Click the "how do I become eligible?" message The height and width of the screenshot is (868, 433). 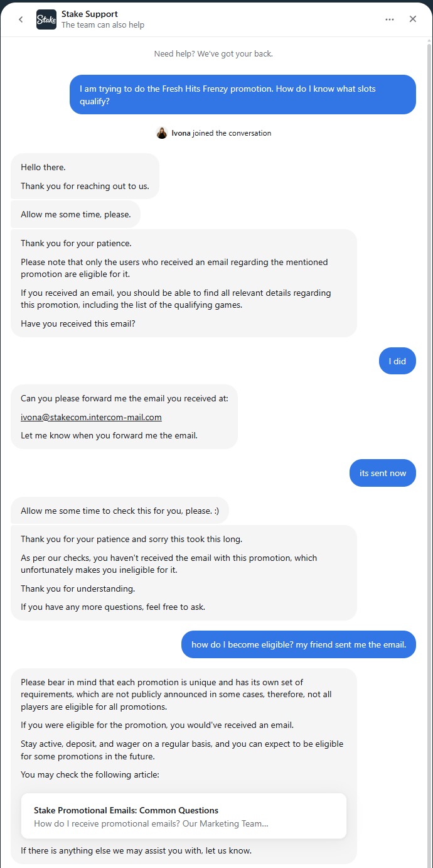coord(299,644)
